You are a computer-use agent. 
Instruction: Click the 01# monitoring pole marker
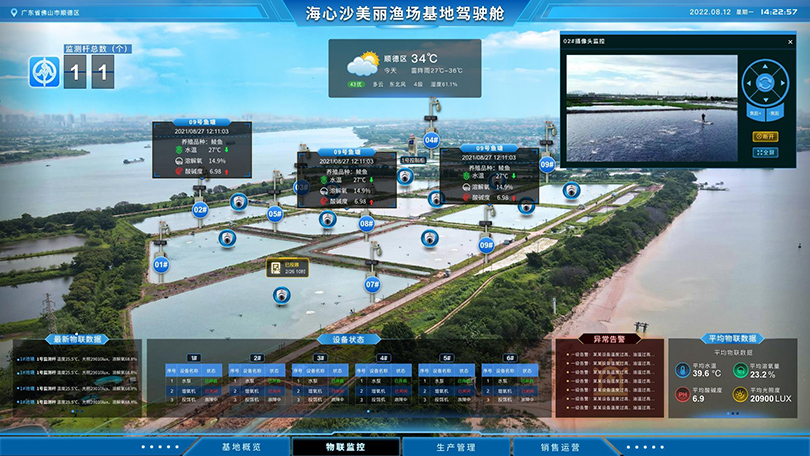point(160,265)
